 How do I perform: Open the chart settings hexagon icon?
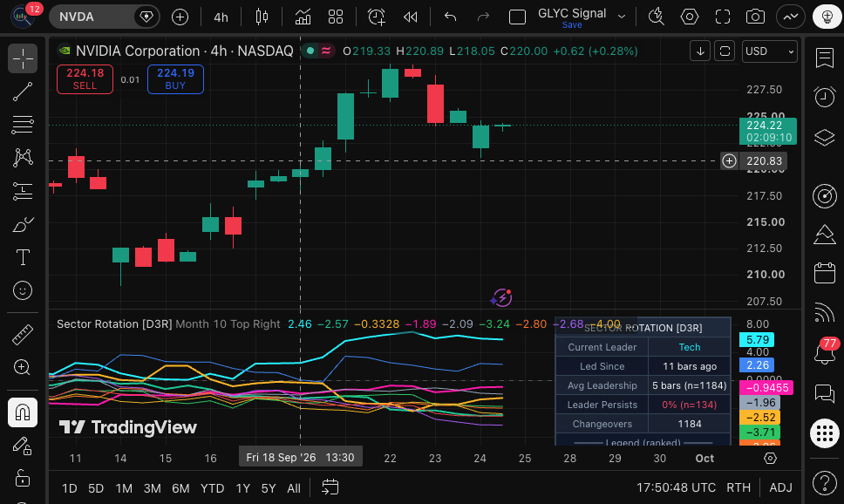pyautogui.click(x=689, y=17)
